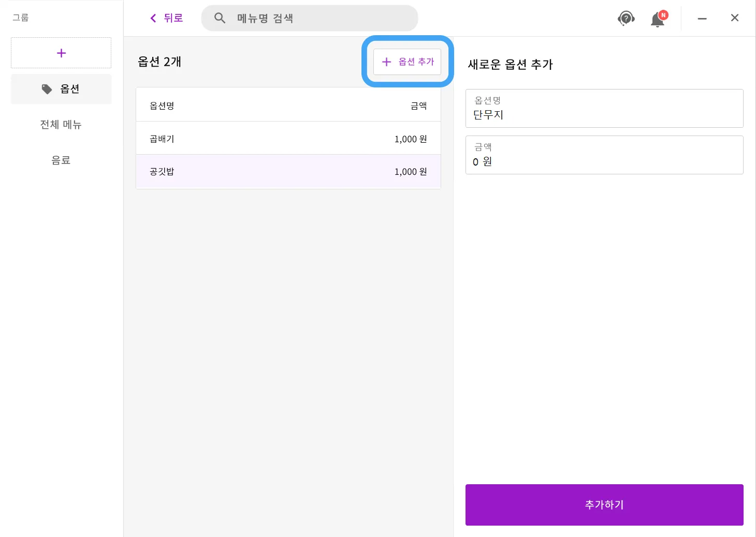Click the back chevron arrow icon
The width and height of the screenshot is (756, 537).
point(153,19)
